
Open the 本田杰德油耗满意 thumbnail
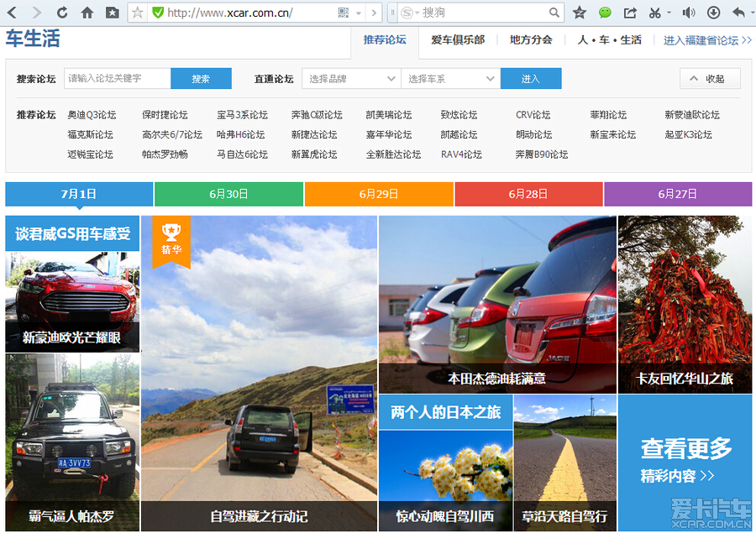pyautogui.click(x=497, y=304)
